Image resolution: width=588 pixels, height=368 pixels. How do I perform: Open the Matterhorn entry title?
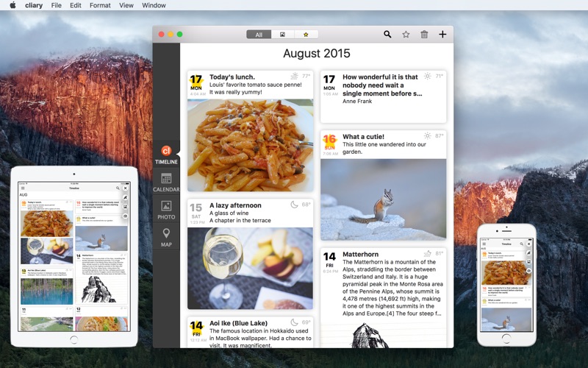[360, 254]
